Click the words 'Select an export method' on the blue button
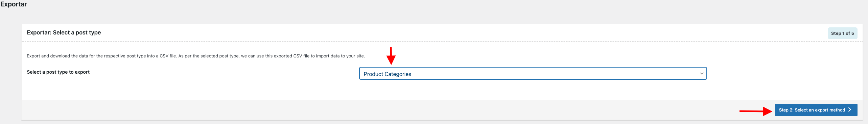Image resolution: width=868 pixels, height=124 pixels. click(x=820, y=110)
